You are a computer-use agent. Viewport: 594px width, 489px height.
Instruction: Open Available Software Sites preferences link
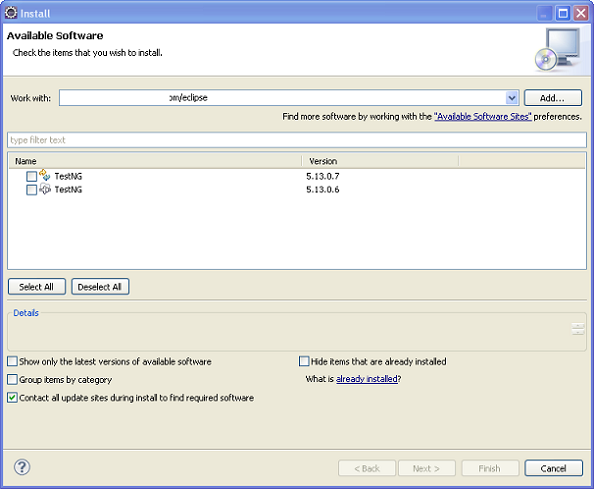point(483,117)
